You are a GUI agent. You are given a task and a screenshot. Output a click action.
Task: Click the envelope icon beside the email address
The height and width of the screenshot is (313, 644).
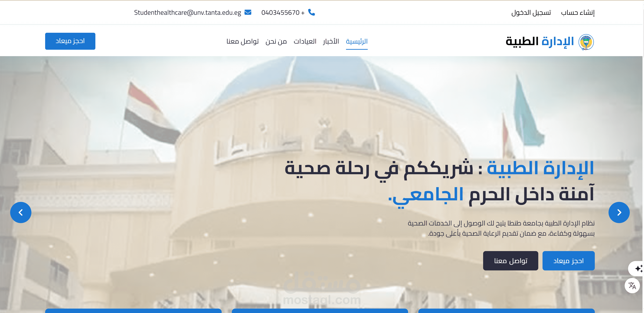click(248, 12)
